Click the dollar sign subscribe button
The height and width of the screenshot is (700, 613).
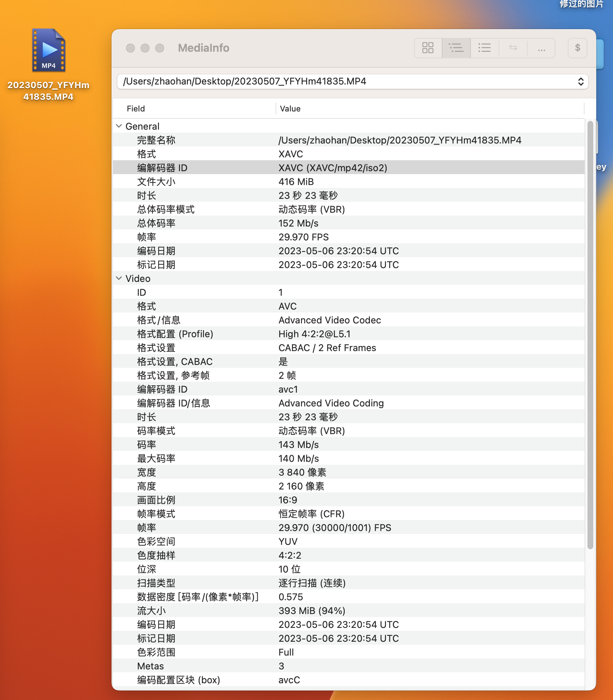[577, 48]
